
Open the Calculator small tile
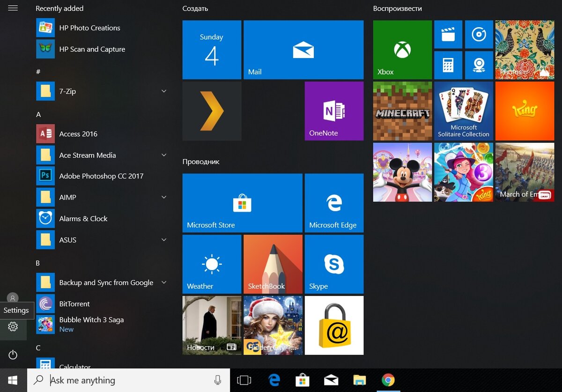(x=448, y=65)
